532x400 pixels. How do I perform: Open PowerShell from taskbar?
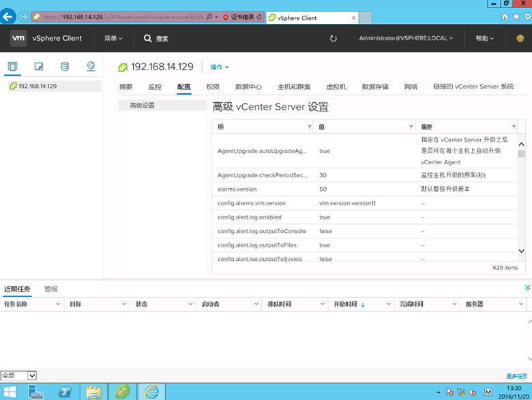pyautogui.click(x=65, y=393)
